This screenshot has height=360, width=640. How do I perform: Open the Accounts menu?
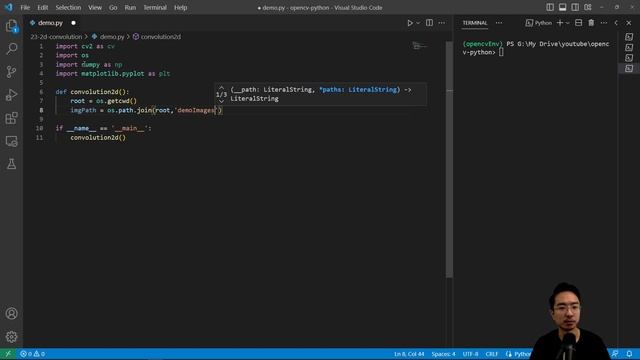pyautogui.click(x=11, y=313)
